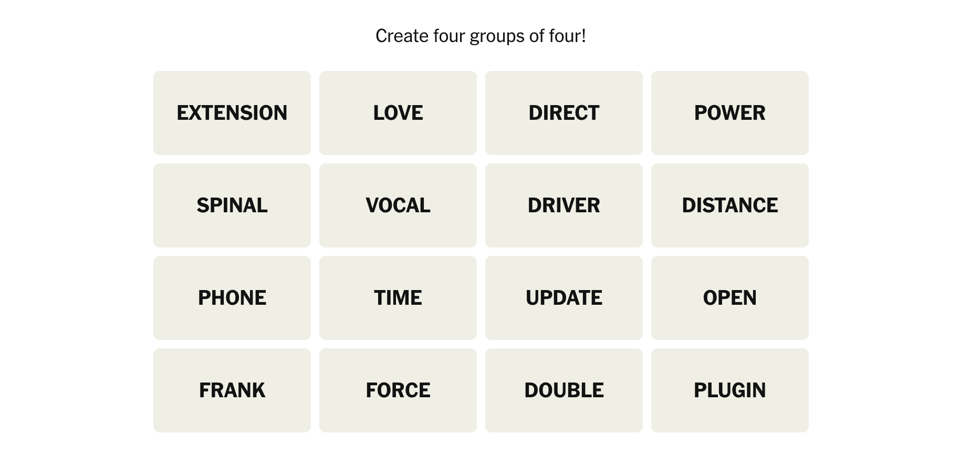Choose the DIRECT word card
Screen dimensions: 980x454
click(x=564, y=113)
